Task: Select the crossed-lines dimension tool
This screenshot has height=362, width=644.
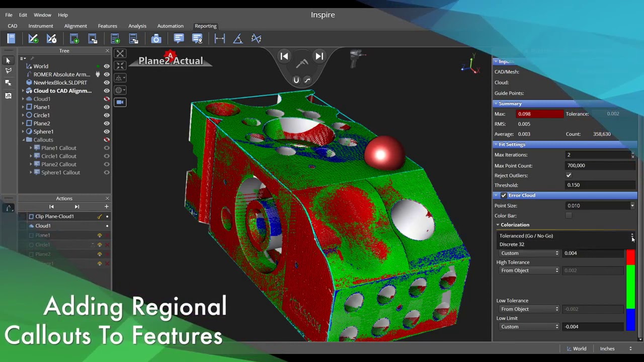Action: pyautogui.click(x=256, y=39)
